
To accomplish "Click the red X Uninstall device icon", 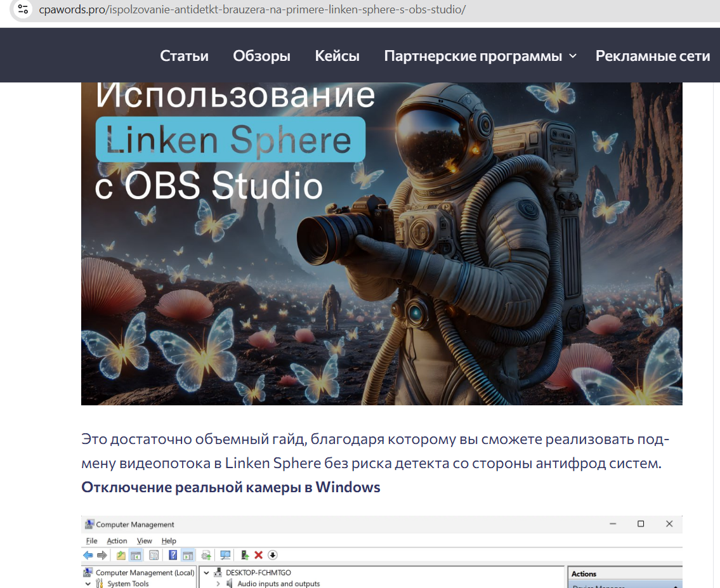I will pyautogui.click(x=259, y=555).
